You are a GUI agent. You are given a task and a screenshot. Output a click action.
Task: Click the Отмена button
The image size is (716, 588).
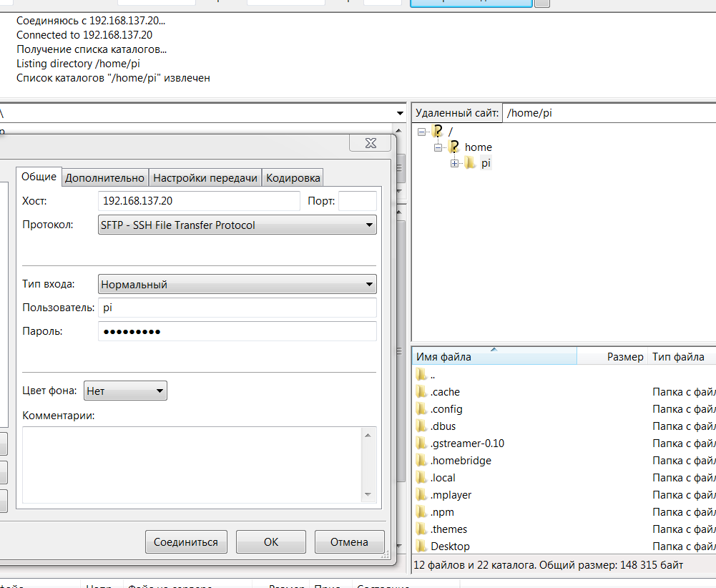click(x=349, y=542)
